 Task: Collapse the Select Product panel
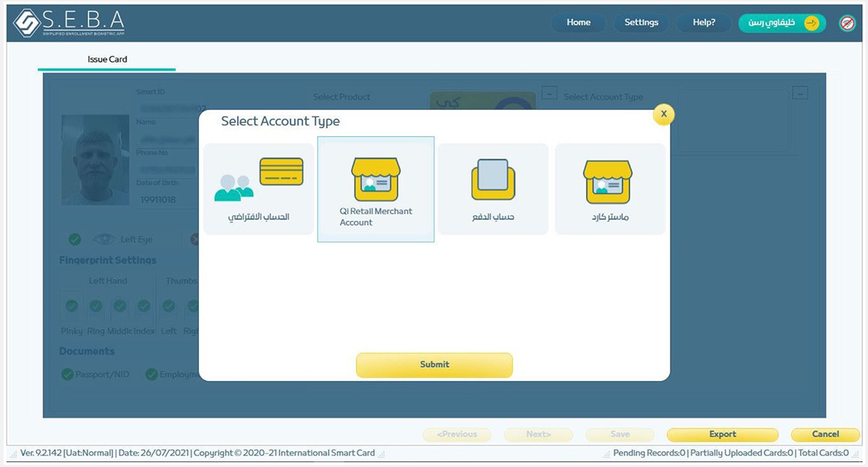click(550, 93)
